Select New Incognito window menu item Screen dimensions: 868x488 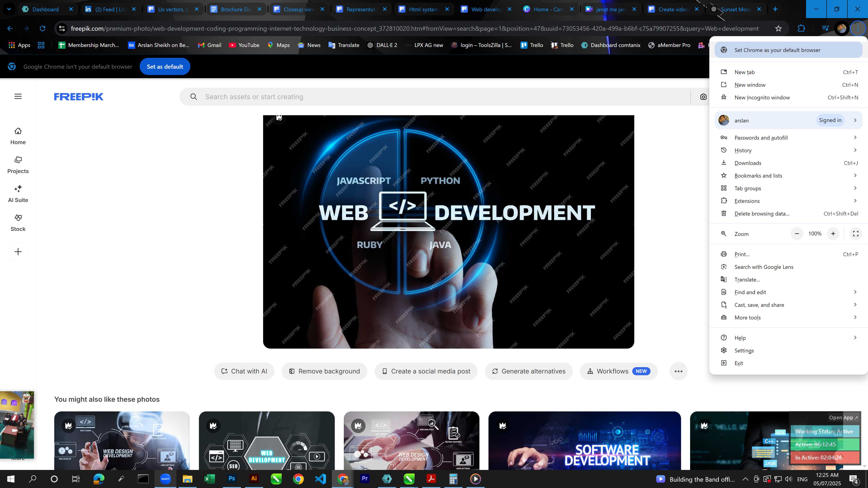coord(789,98)
